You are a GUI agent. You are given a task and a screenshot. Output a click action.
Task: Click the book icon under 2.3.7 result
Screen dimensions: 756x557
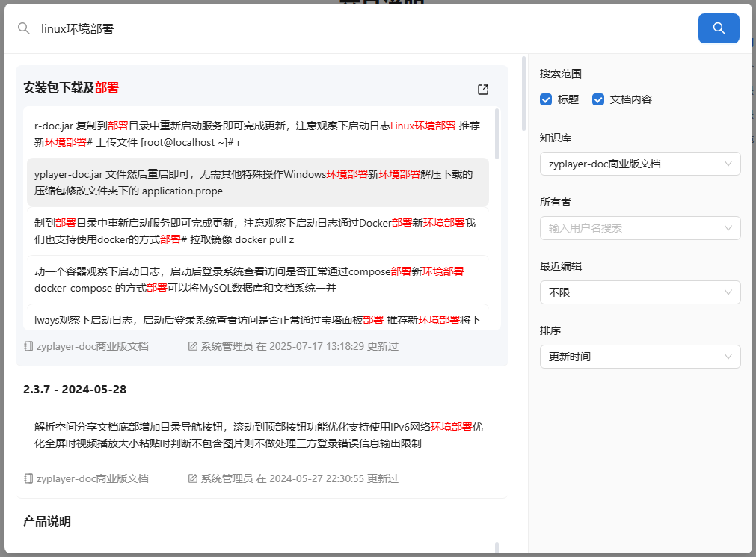(28, 478)
